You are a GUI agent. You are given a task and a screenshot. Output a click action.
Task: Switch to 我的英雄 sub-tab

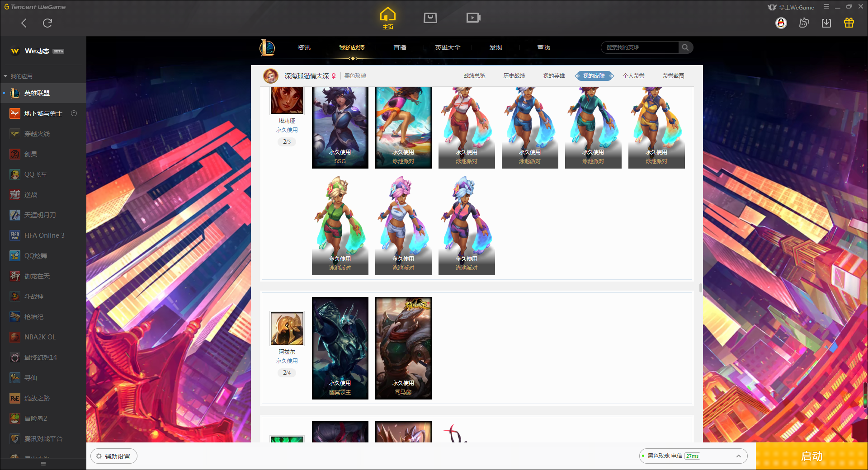pyautogui.click(x=554, y=76)
